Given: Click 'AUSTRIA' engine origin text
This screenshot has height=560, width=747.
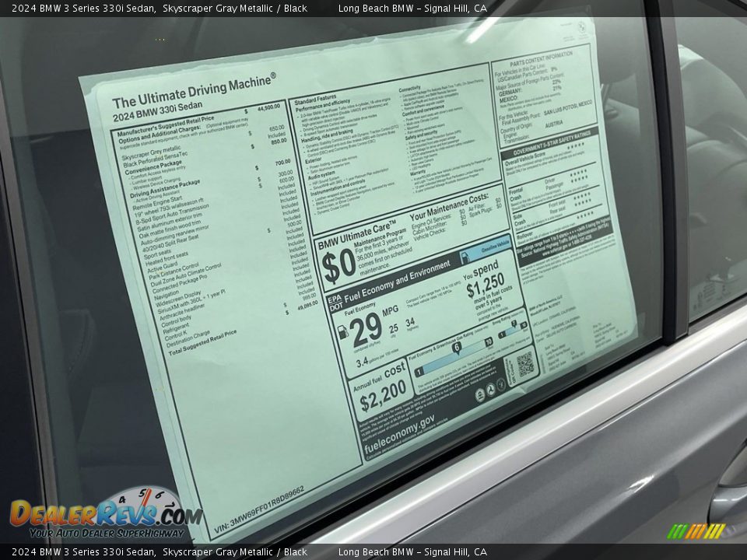Looking at the screenshot, I should coord(553,124).
